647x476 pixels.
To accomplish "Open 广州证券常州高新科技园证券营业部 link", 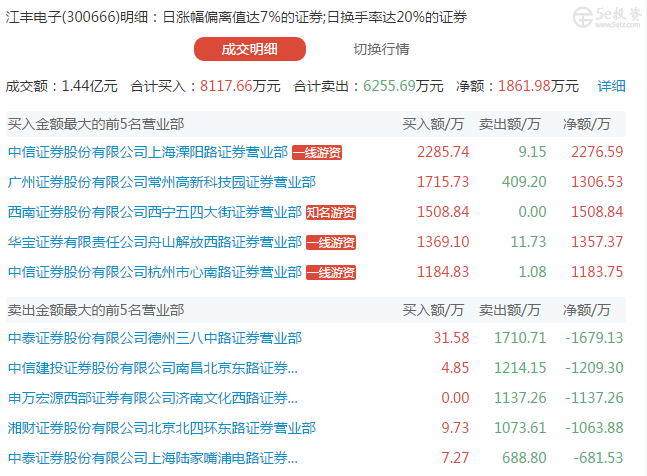I will [162, 182].
